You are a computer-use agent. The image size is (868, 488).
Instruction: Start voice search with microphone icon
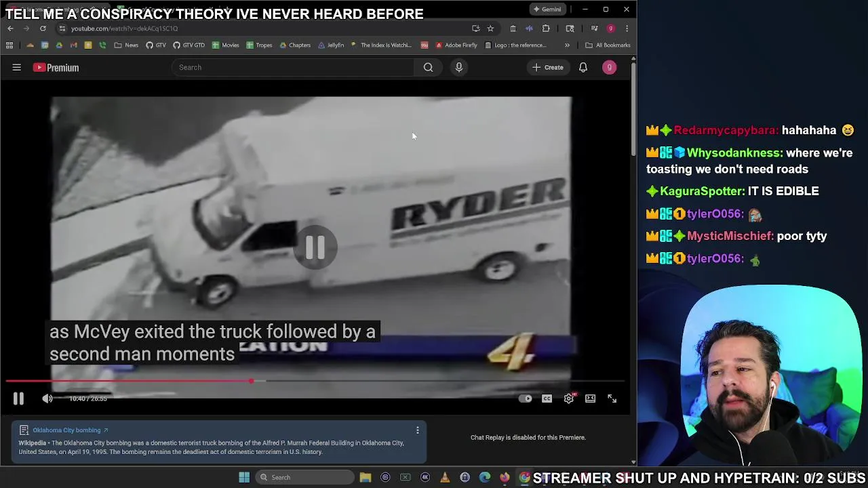[458, 67]
